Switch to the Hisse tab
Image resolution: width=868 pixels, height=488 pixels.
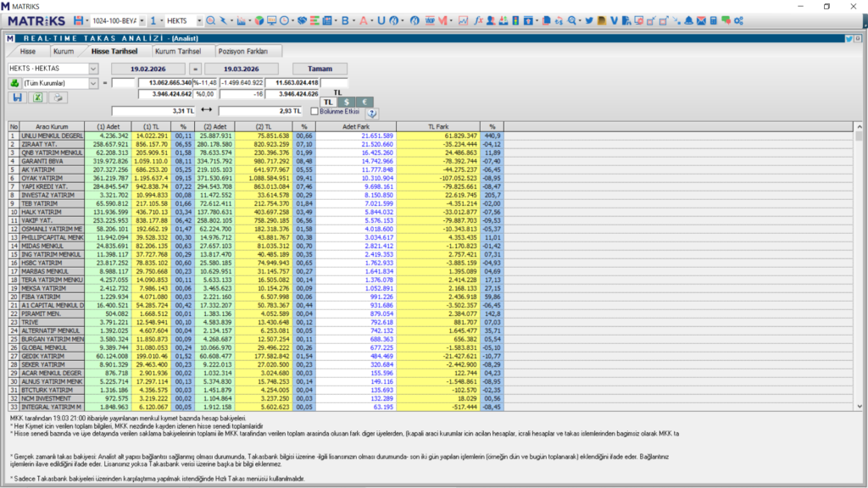point(28,51)
